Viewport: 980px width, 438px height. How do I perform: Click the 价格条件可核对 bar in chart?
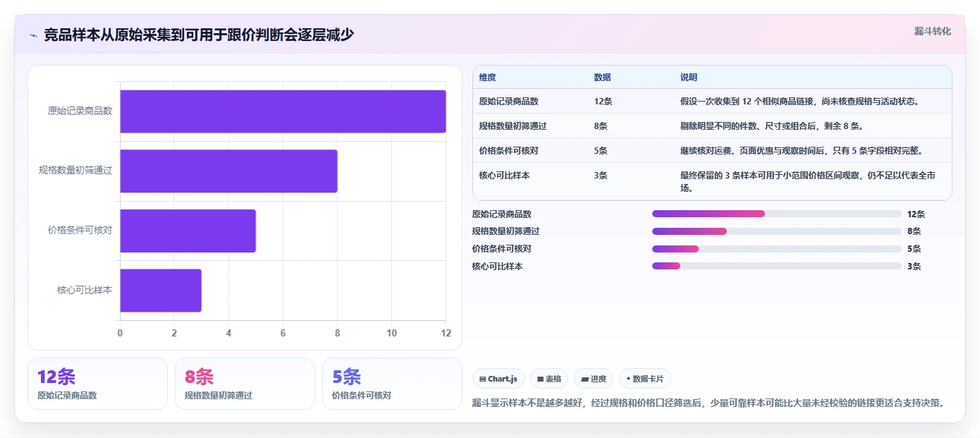[x=188, y=231]
